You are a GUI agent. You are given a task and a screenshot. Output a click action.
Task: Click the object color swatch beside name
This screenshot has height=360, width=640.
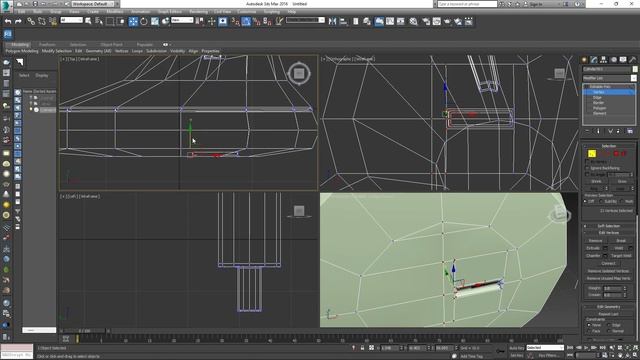coord(635,69)
